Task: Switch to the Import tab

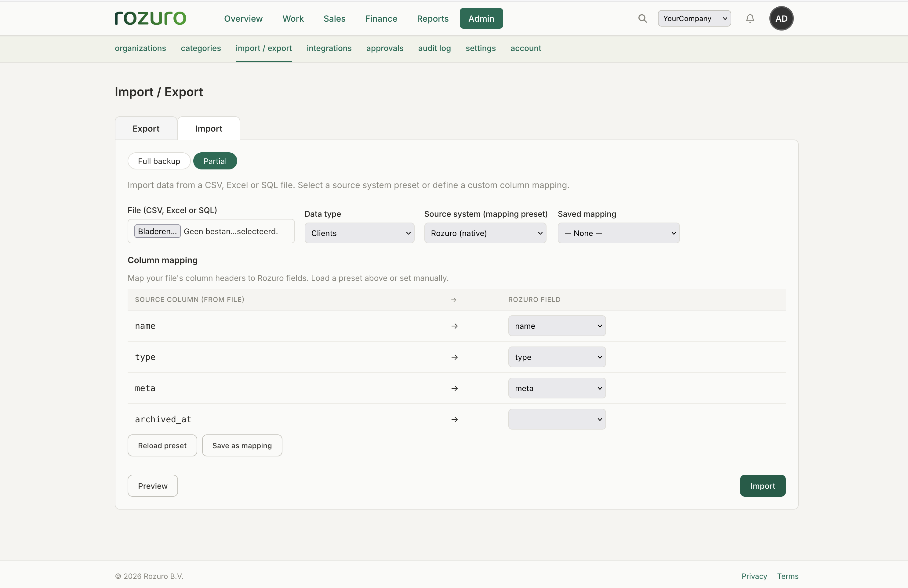Action: coord(209,129)
